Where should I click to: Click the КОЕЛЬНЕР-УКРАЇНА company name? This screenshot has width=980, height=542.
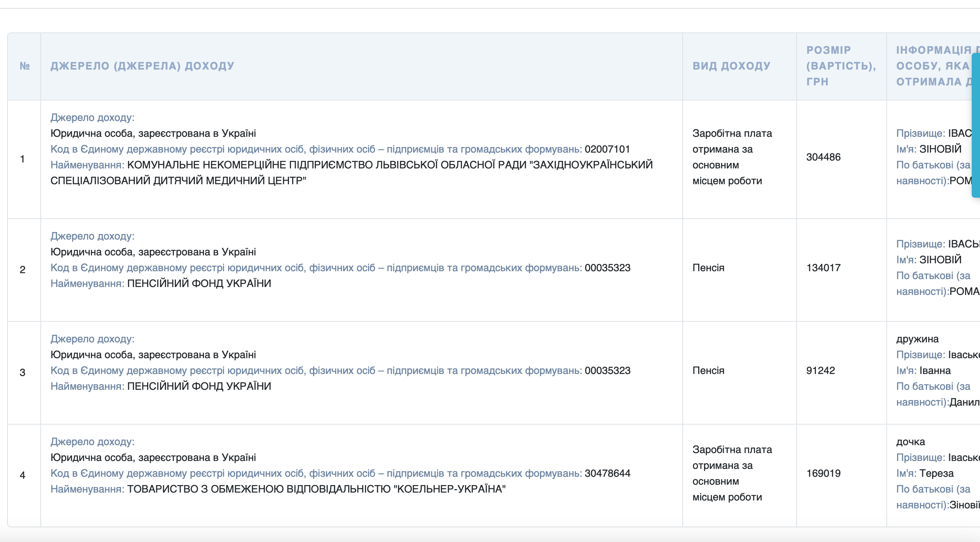click(x=449, y=489)
